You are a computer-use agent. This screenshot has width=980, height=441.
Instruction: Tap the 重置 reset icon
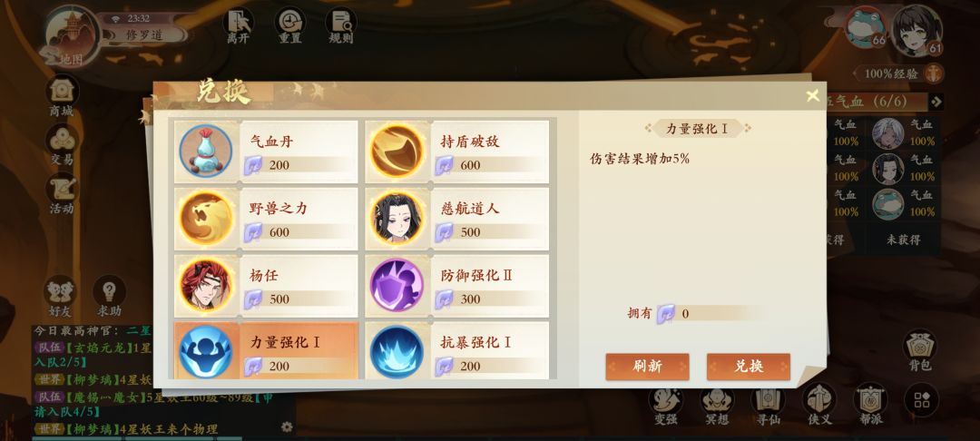290,26
